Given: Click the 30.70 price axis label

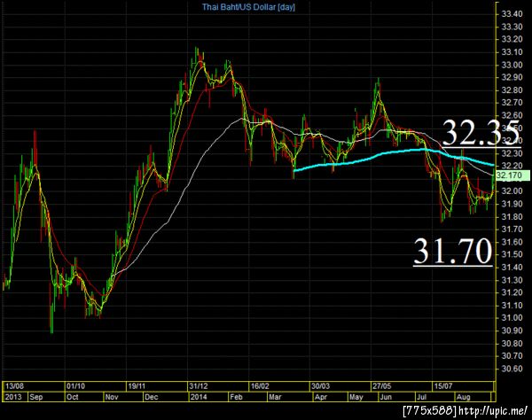Looking at the screenshot, I should coord(512,355).
